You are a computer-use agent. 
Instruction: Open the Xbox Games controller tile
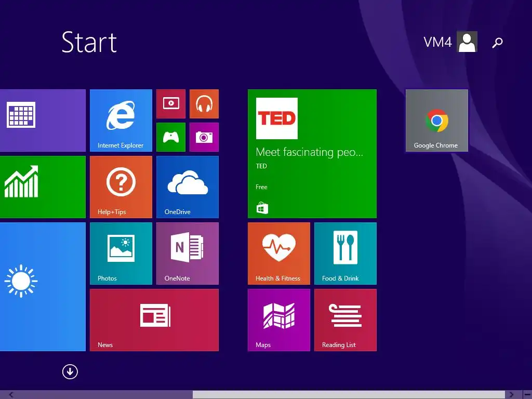tap(171, 137)
